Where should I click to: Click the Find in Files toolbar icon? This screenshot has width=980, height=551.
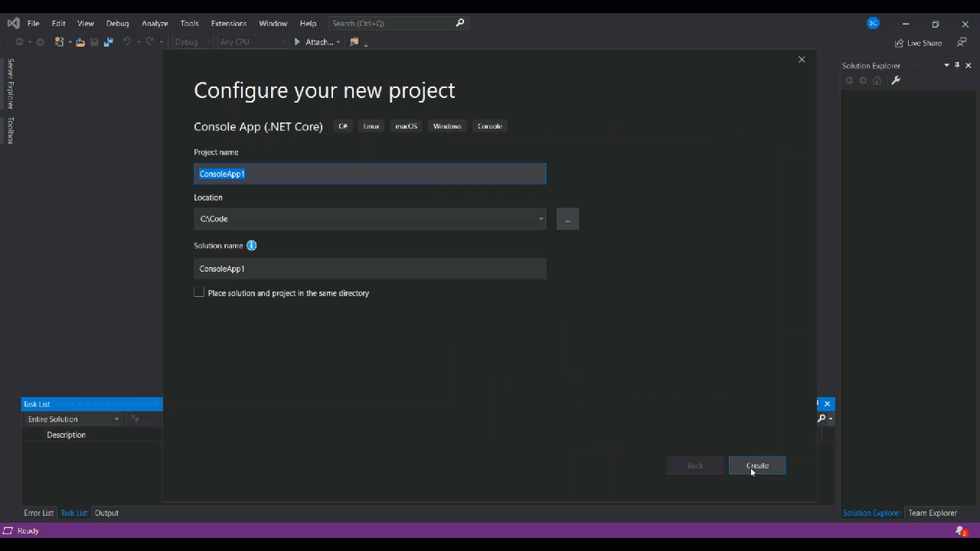click(354, 42)
